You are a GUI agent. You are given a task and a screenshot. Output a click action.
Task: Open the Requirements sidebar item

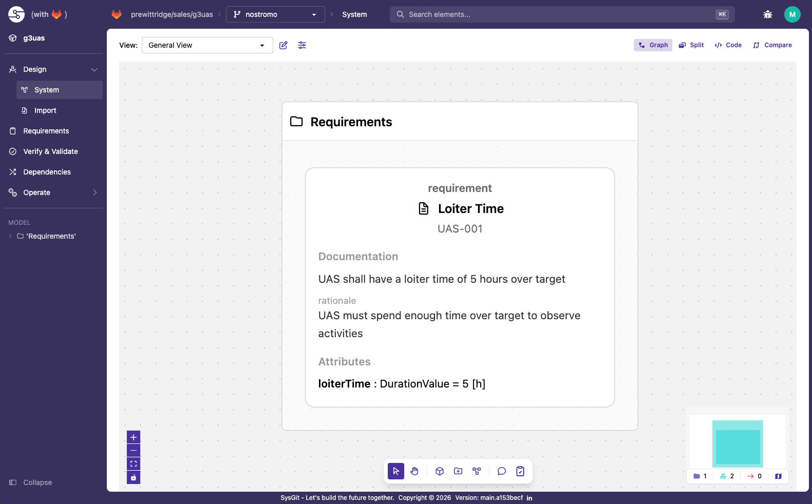point(53,131)
